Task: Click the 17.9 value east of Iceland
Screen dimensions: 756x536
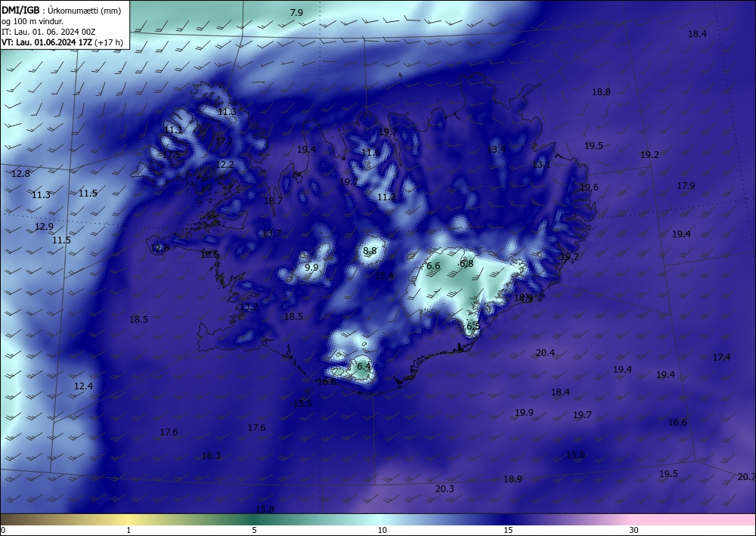Action: pos(686,185)
